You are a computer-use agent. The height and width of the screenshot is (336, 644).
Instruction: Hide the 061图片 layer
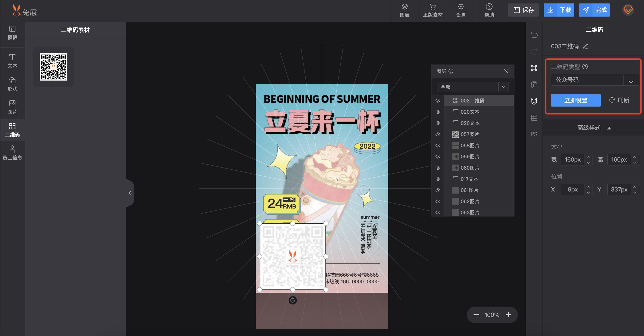click(437, 190)
